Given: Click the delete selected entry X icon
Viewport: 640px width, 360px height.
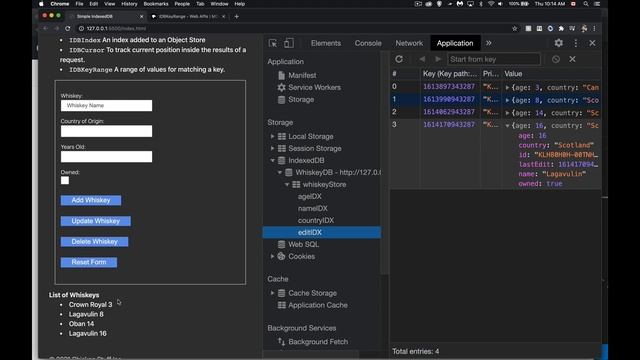Looking at the screenshot, I should tap(572, 59).
